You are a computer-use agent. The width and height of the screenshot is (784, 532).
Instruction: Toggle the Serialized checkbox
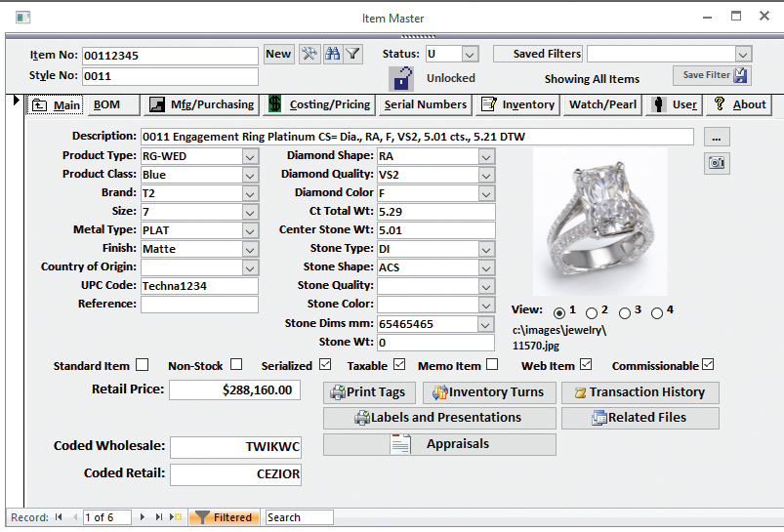click(x=324, y=365)
